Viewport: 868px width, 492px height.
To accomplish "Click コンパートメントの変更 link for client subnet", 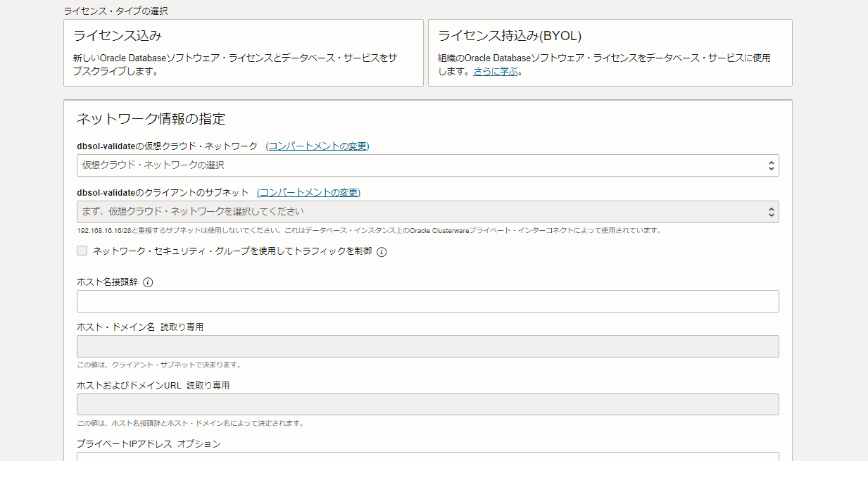I will (x=308, y=193).
